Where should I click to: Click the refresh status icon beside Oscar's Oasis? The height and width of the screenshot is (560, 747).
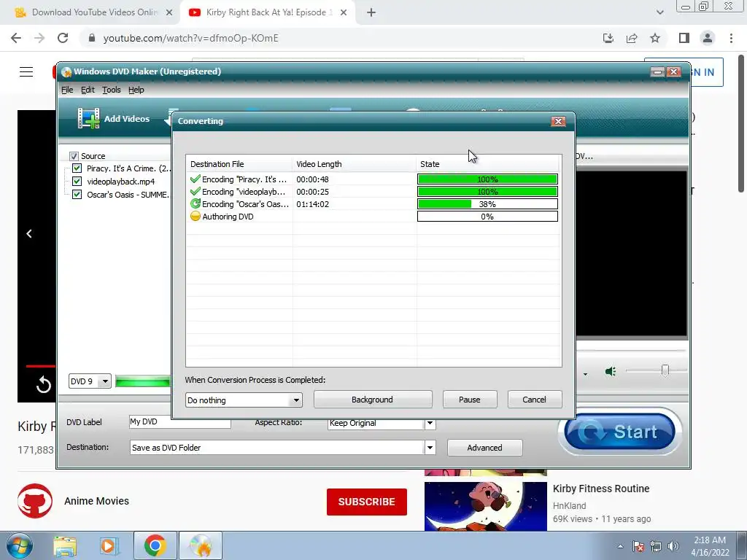coord(195,204)
